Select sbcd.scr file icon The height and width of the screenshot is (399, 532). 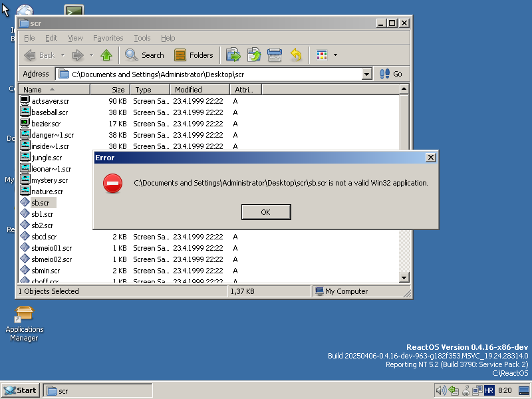[25, 236]
